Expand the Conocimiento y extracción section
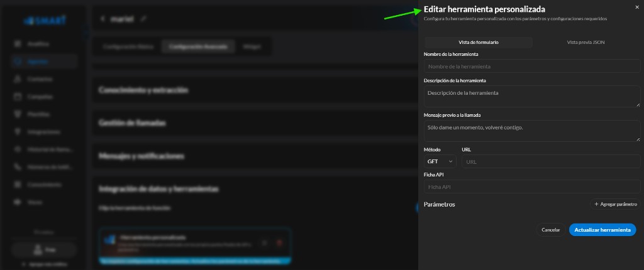 [255, 90]
